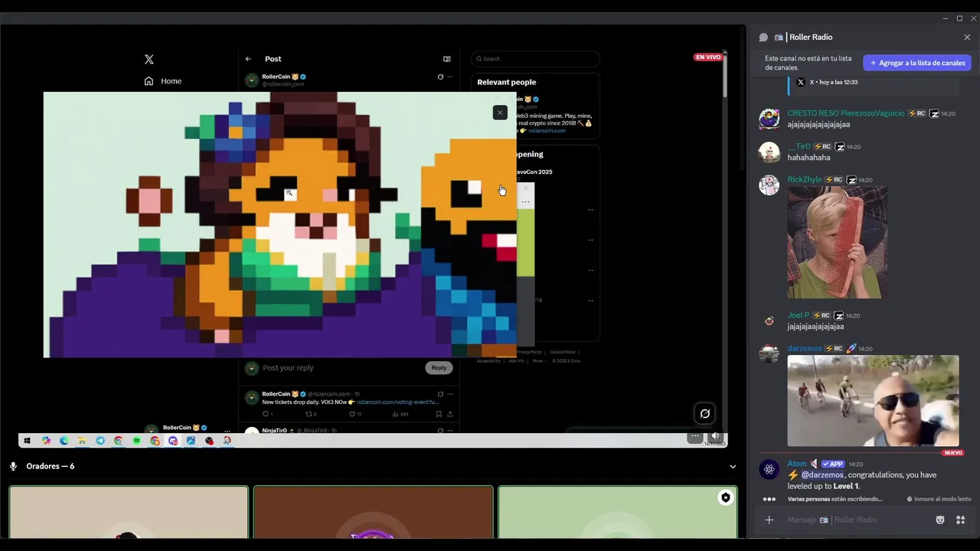The image size is (980, 551).
Task: Open darzemos's sunglasses man GIF
Action: point(873,400)
